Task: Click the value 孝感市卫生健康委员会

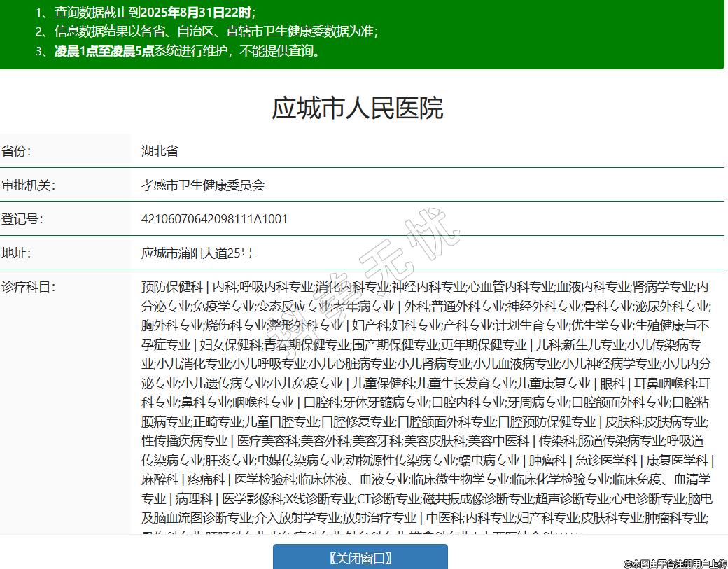Action: click(x=203, y=185)
